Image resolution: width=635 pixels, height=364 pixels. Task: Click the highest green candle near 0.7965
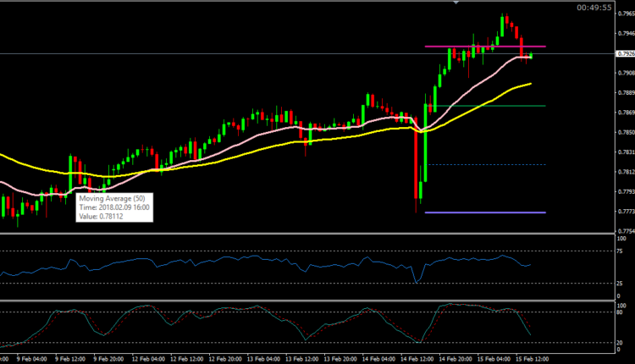(503, 26)
